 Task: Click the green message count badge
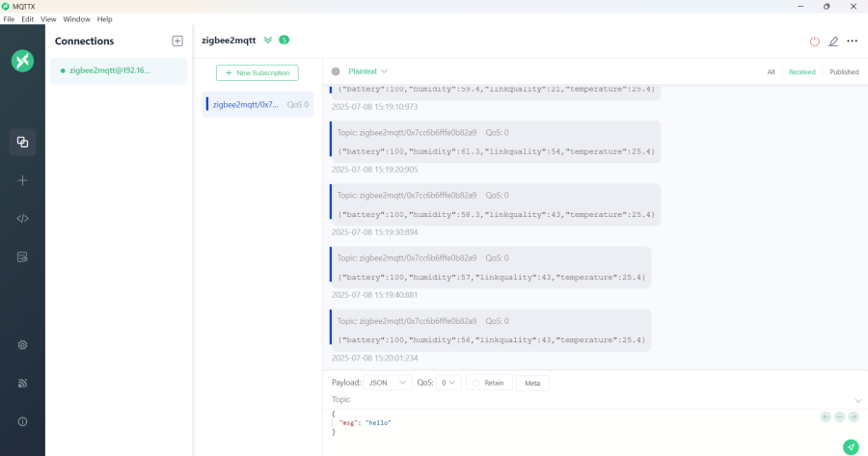[284, 40]
